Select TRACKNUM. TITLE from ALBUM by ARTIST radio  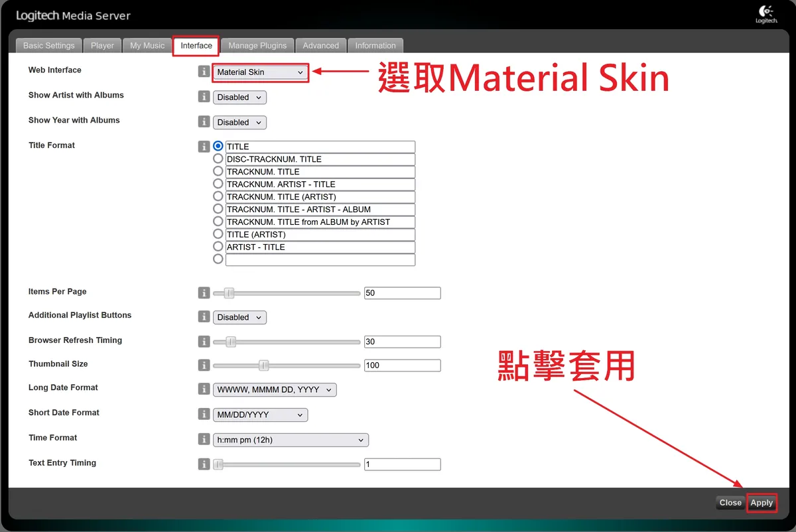click(218, 222)
